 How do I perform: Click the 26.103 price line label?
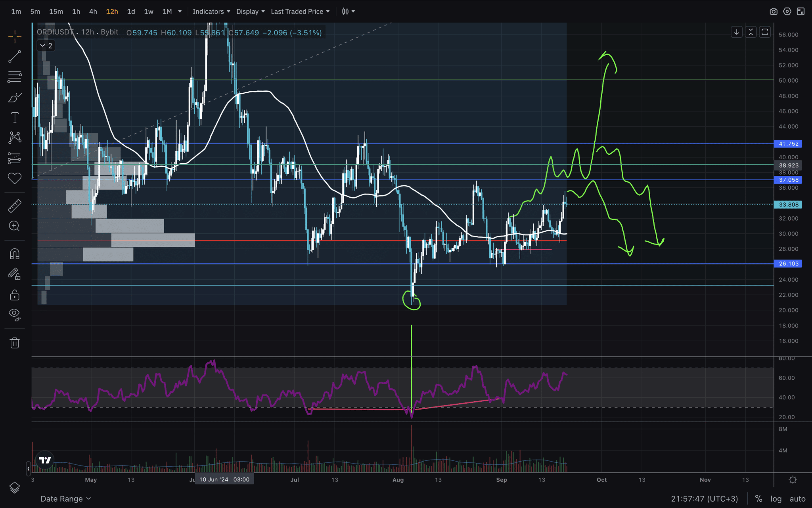pos(788,264)
